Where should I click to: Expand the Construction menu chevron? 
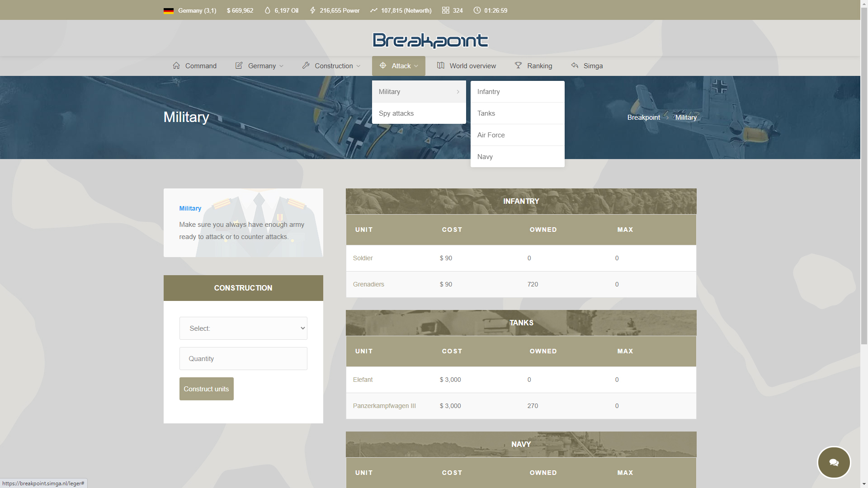tap(359, 66)
